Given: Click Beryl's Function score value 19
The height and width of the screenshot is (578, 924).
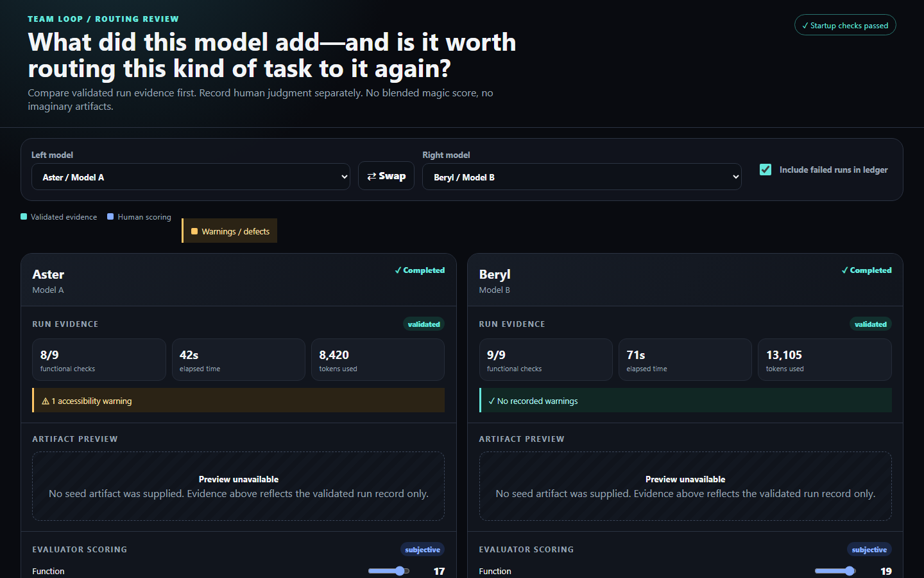Looking at the screenshot, I should point(886,571).
